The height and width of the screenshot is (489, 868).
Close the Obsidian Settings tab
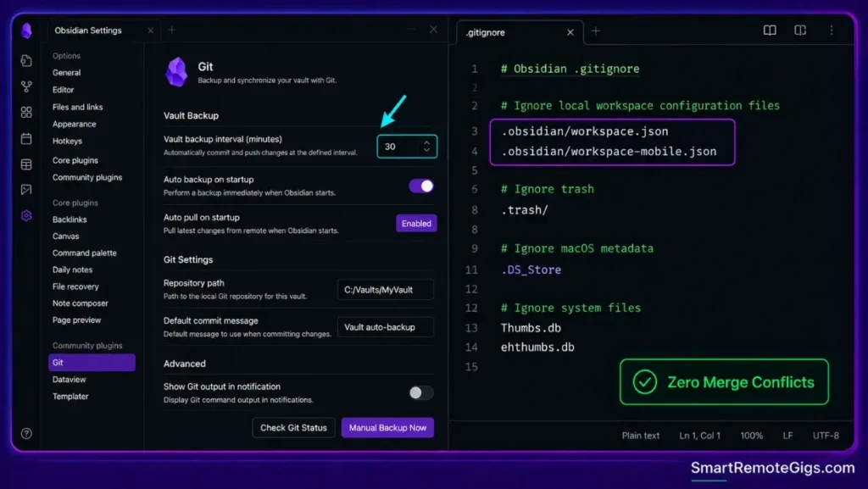click(151, 31)
